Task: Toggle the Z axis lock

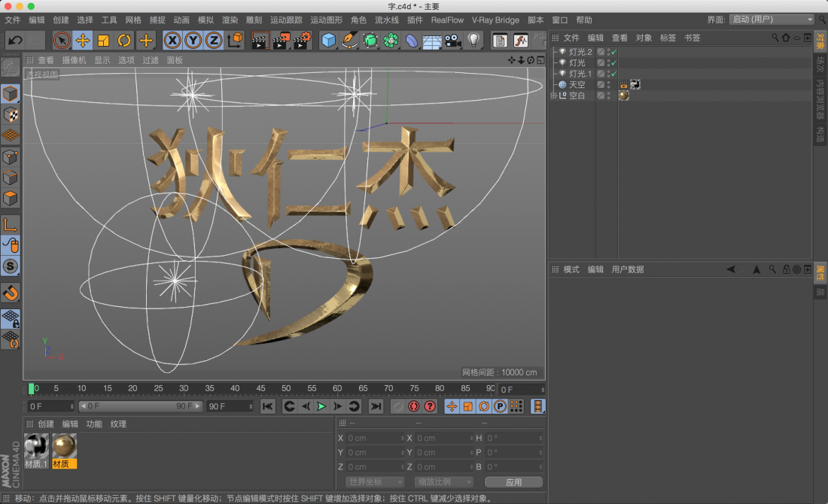Action: click(214, 41)
